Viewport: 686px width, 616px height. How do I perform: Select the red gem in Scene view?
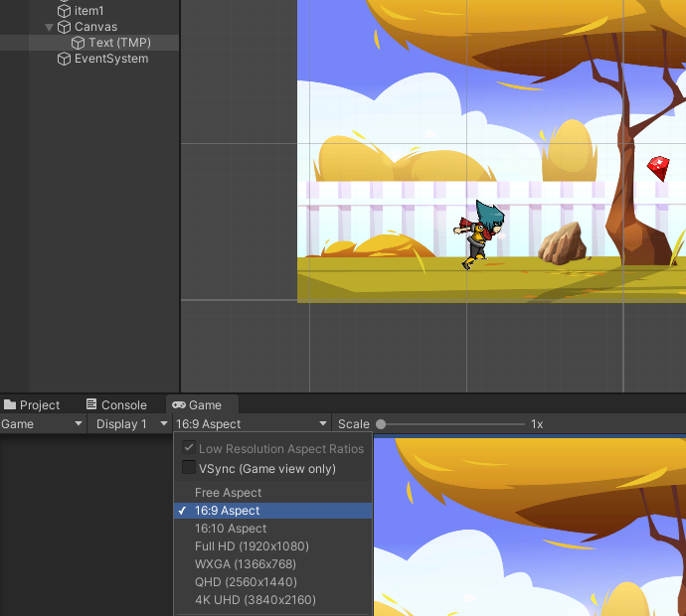point(658,167)
